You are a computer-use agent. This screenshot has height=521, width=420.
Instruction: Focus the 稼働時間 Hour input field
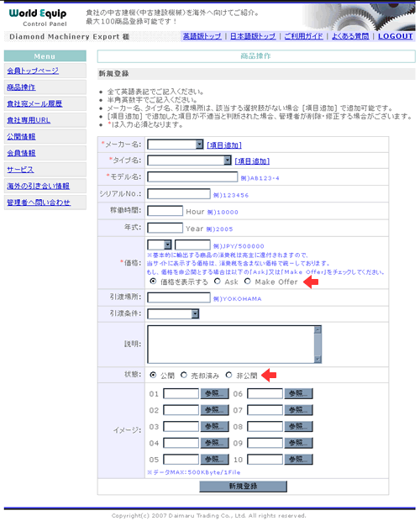(165, 211)
